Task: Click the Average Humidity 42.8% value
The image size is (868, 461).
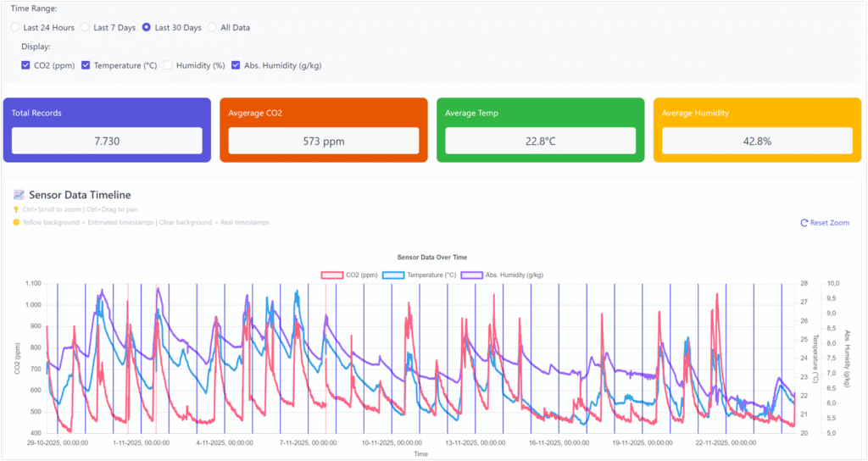Action: pos(757,141)
